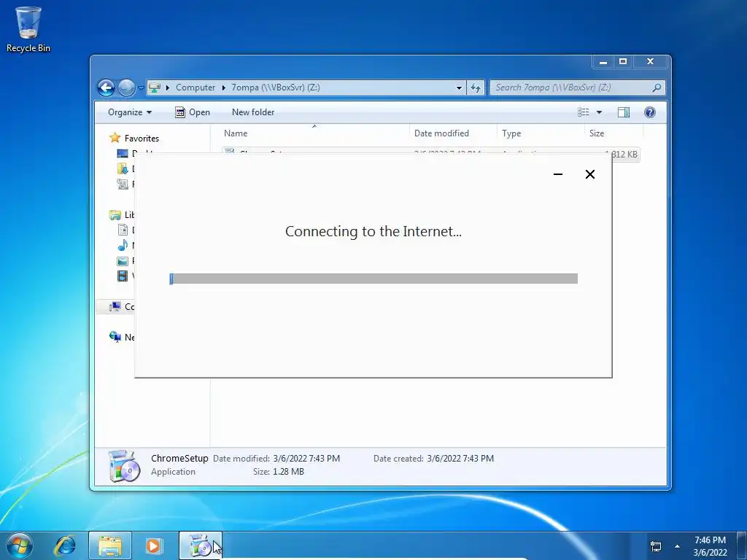Go back in Explorer navigation
The image size is (747, 560).
107,87
